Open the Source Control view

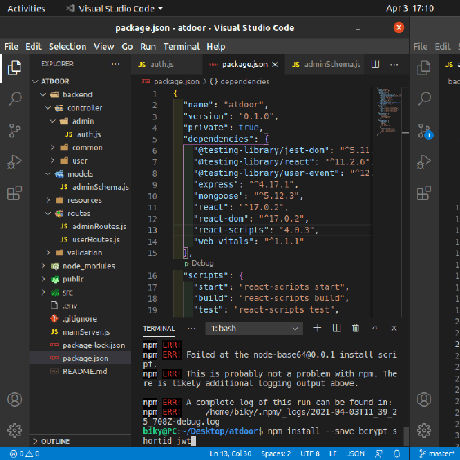(x=14, y=130)
